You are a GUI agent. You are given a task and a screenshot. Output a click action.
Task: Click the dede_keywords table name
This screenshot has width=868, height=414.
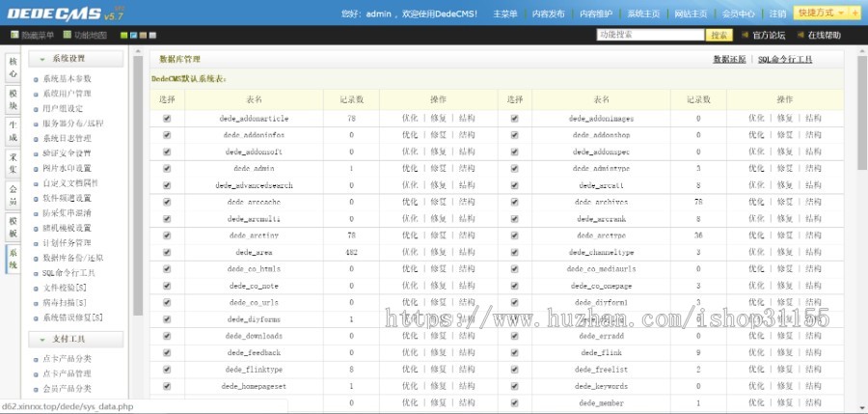click(601, 386)
